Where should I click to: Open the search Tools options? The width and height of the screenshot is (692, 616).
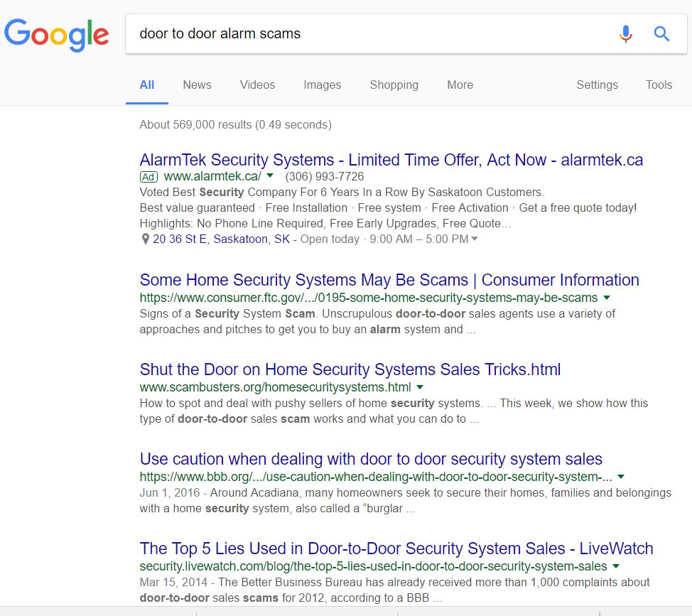pos(659,85)
